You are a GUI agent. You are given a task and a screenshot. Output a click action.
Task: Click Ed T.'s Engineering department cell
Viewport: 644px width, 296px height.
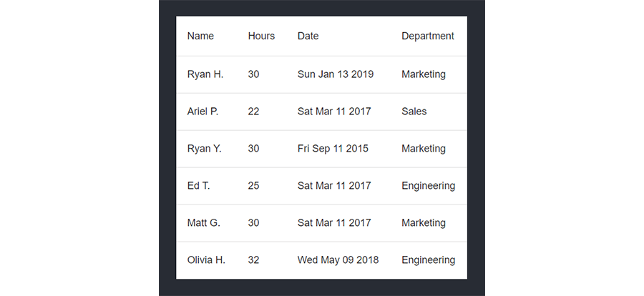click(429, 186)
